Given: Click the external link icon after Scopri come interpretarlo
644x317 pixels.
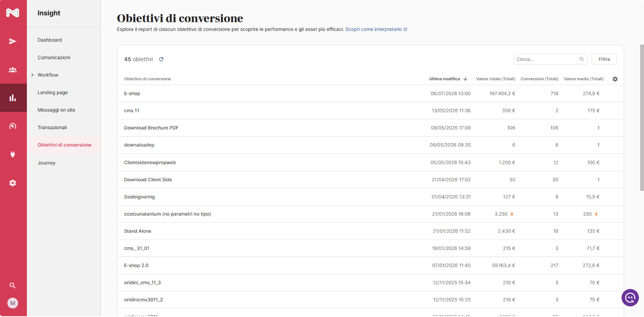Looking at the screenshot, I should (405, 29).
